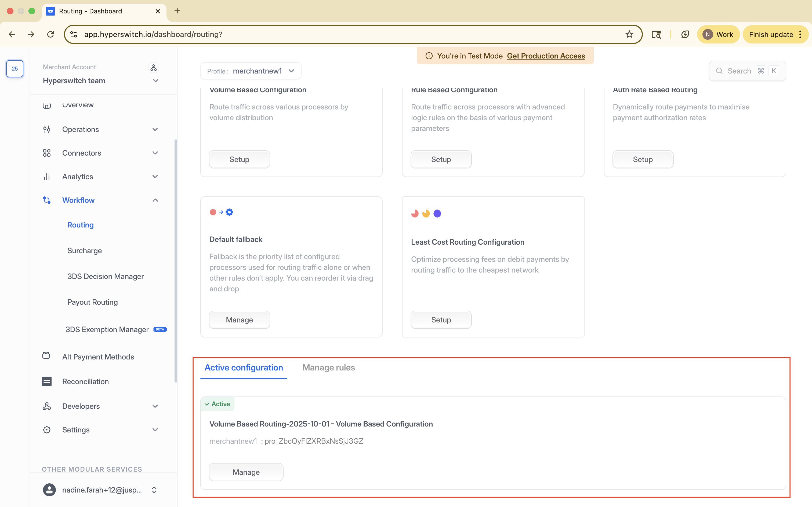Click the reload page icon
Image resolution: width=812 pixels, height=507 pixels.
point(50,35)
